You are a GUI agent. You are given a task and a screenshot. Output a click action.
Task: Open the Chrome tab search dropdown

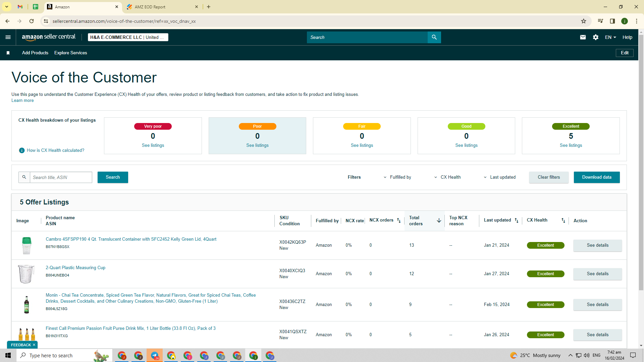point(7,7)
